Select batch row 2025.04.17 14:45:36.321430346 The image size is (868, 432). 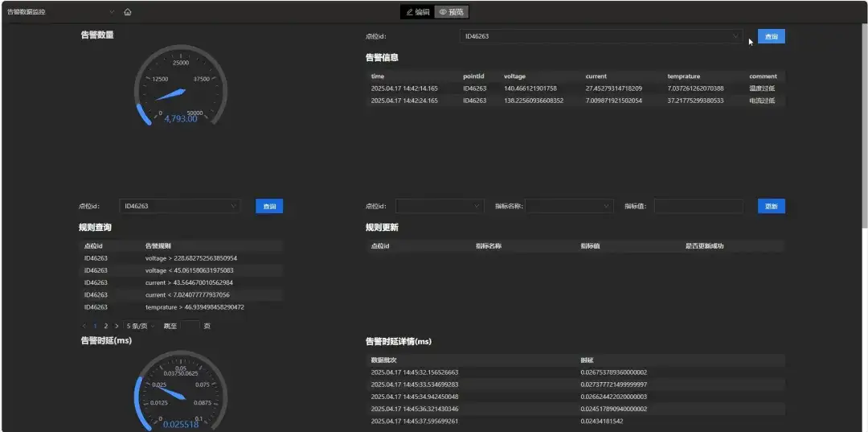coord(575,409)
